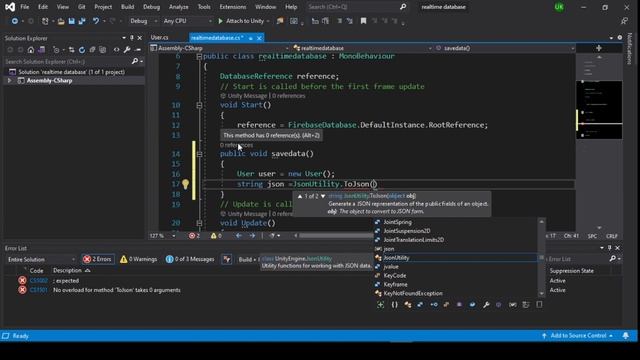
Task: Open realtimedatabase class navigation dropdown
Action: tap(362, 48)
